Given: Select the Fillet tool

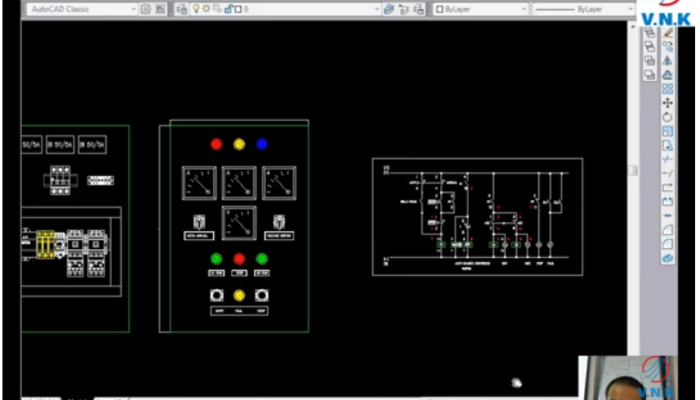Looking at the screenshot, I should coord(667,244).
